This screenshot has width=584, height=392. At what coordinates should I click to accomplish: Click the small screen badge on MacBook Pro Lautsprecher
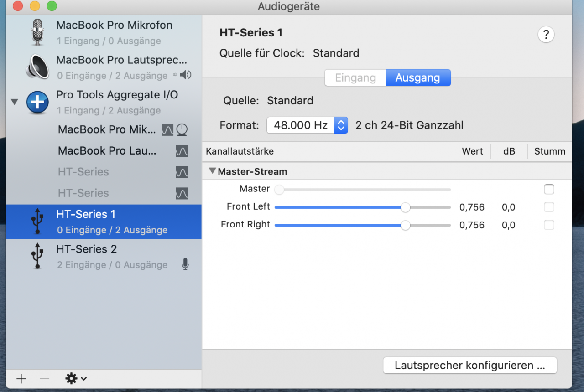(175, 75)
